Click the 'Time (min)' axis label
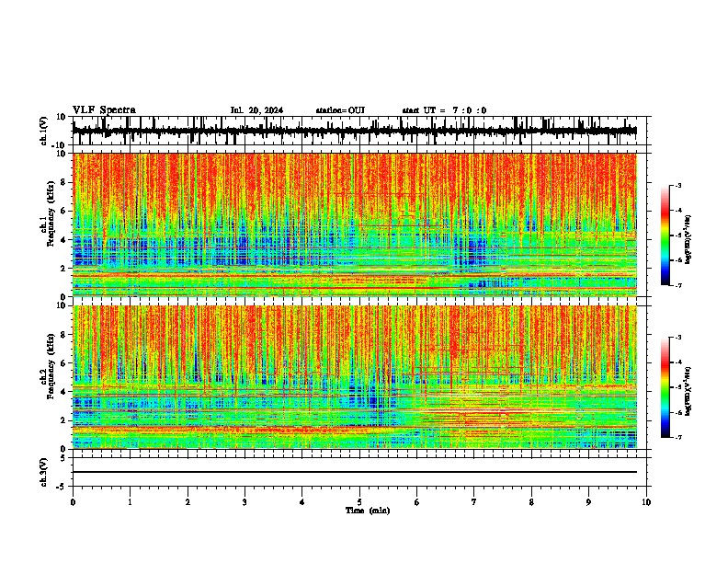 coord(368,511)
